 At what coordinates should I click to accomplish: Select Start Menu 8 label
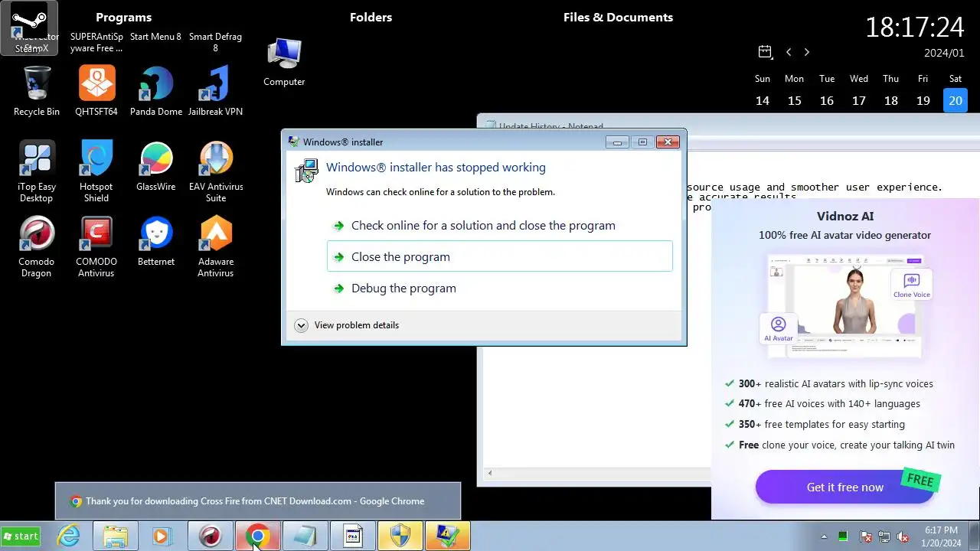(x=155, y=37)
